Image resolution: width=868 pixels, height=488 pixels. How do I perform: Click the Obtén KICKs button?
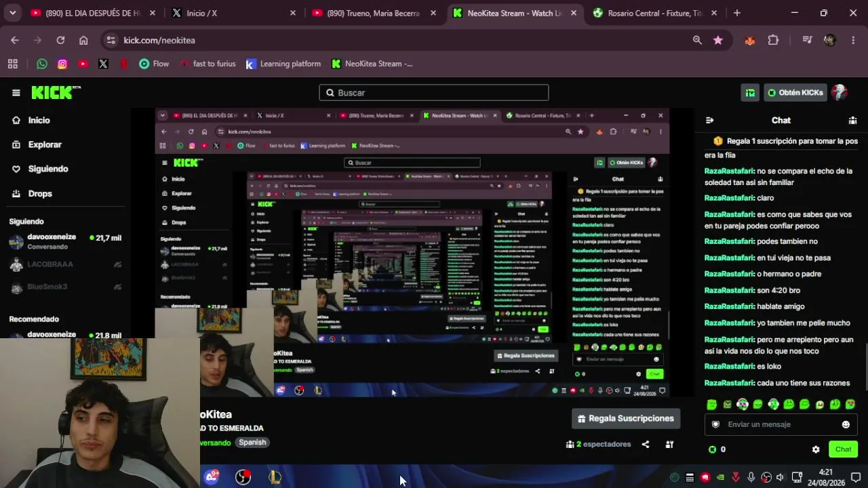pos(795,93)
